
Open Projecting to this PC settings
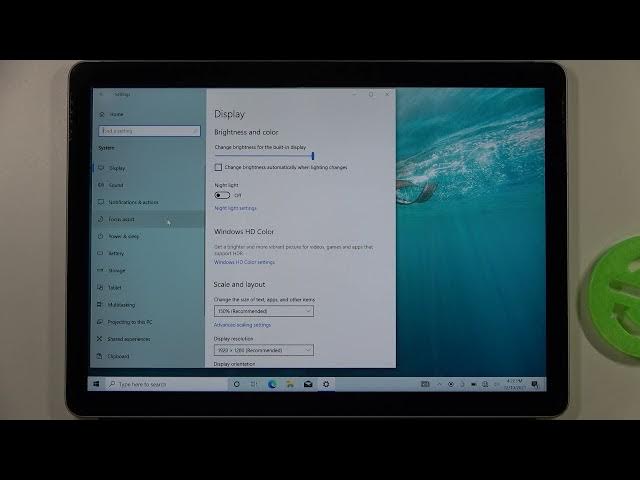pos(149,322)
